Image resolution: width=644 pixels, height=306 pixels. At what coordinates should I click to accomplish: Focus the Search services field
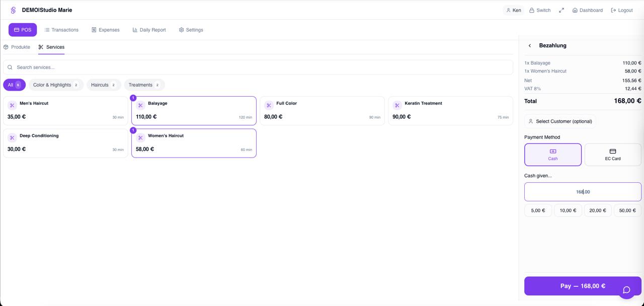tap(258, 67)
